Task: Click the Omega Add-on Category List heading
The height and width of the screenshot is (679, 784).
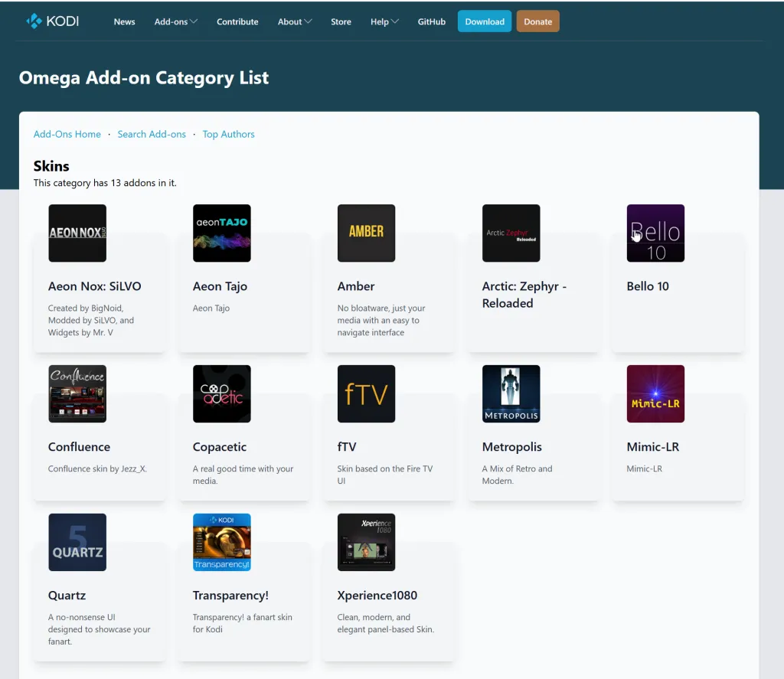Action: 143,77
